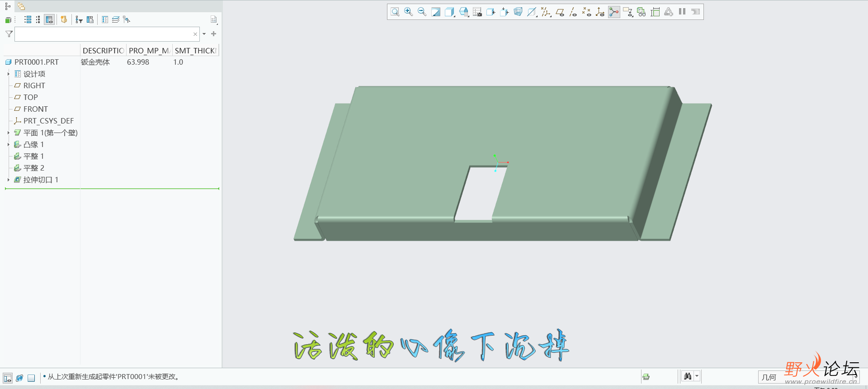The width and height of the screenshot is (868, 389).
Task: Select the RIGHT datum plane
Action: (34, 85)
